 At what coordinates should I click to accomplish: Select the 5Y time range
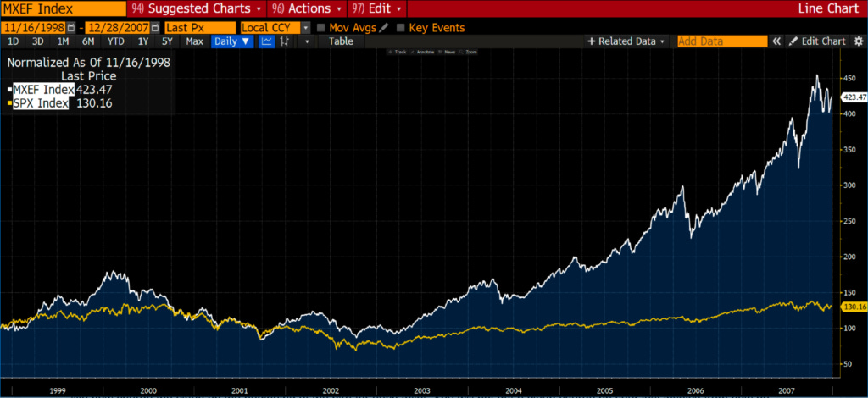tap(168, 41)
